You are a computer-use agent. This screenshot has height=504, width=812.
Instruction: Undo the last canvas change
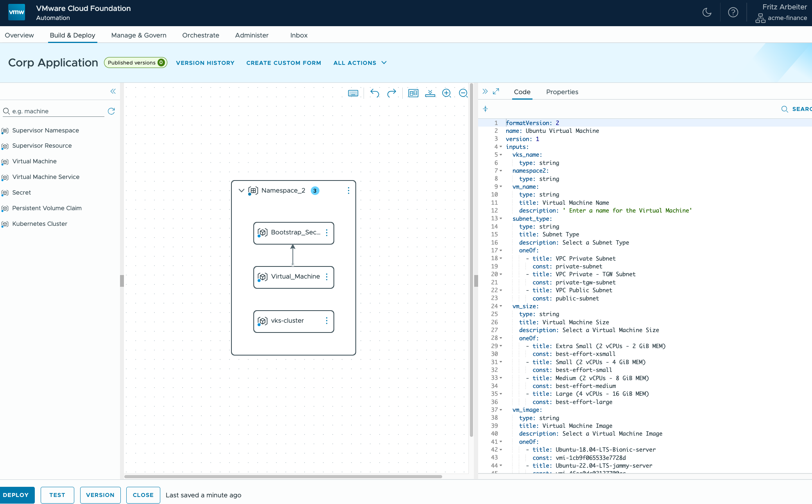(x=374, y=93)
